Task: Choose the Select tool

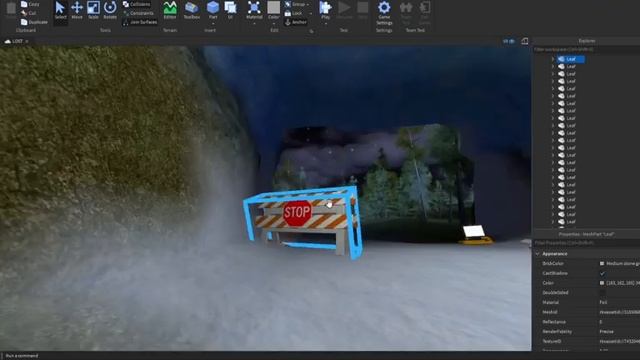Action: [x=60, y=10]
